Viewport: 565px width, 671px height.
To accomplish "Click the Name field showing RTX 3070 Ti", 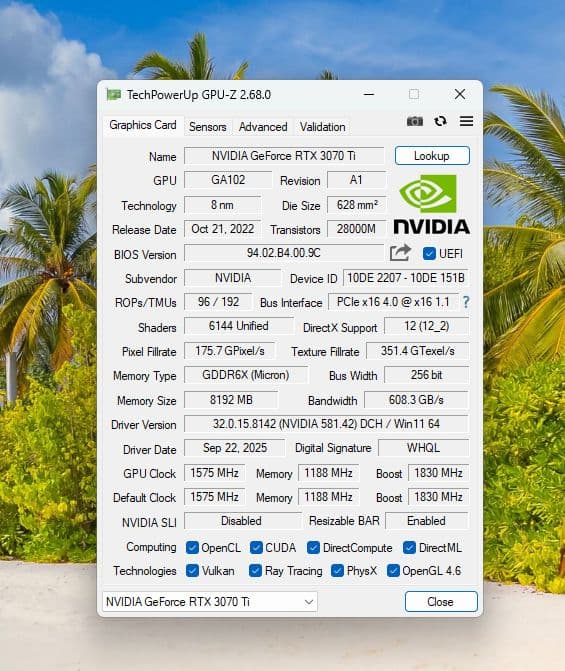I will pyautogui.click(x=284, y=156).
